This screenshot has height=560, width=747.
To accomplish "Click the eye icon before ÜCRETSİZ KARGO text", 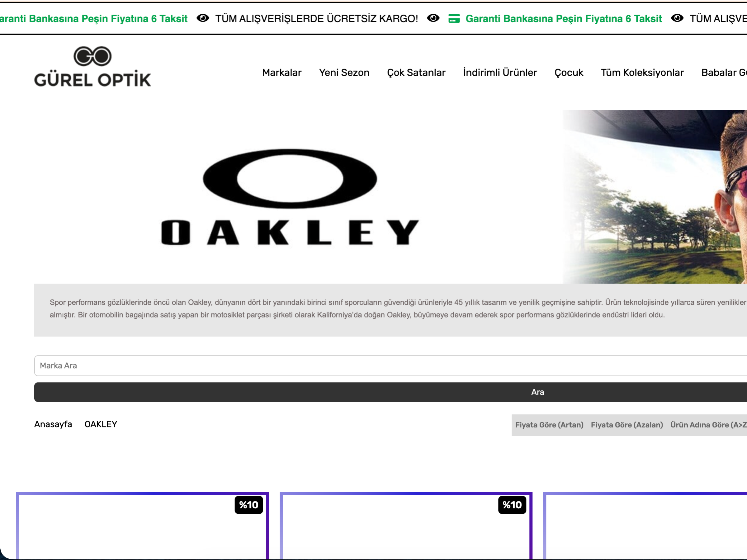I will (203, 18).
